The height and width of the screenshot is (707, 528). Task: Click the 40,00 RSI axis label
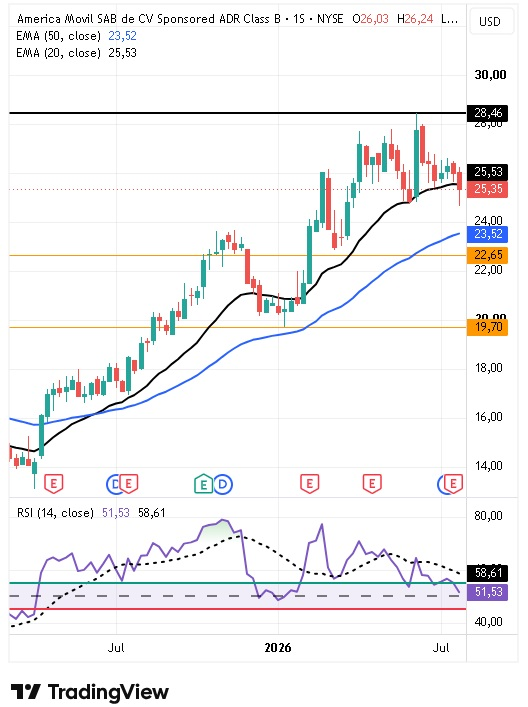tap(488, 622)
